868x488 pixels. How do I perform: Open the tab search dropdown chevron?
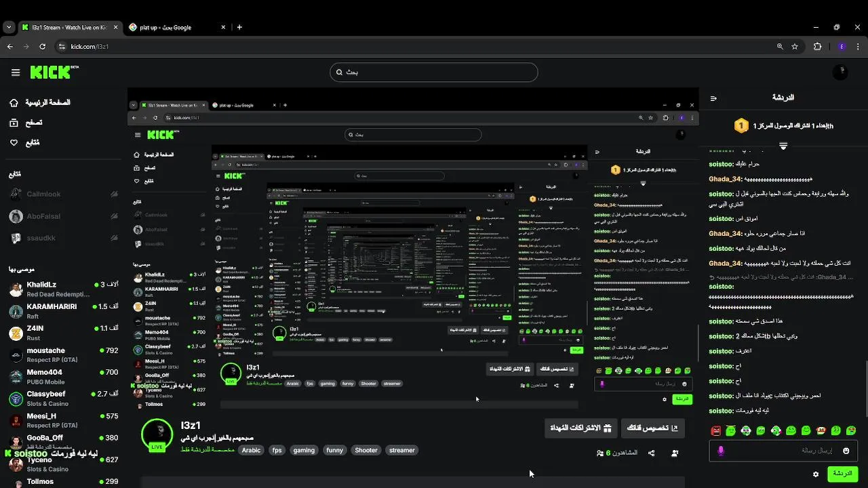click(x=8, y=27)
